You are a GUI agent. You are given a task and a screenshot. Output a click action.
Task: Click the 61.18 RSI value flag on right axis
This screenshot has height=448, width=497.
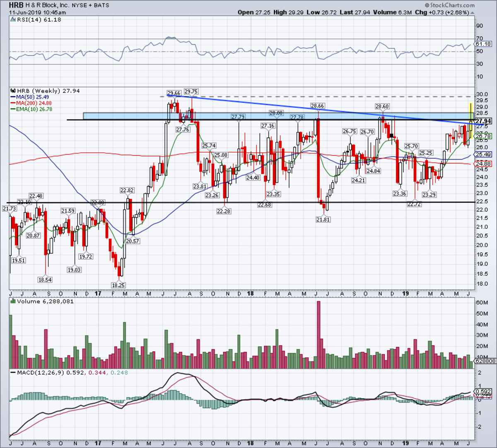(x=483, y=44)
